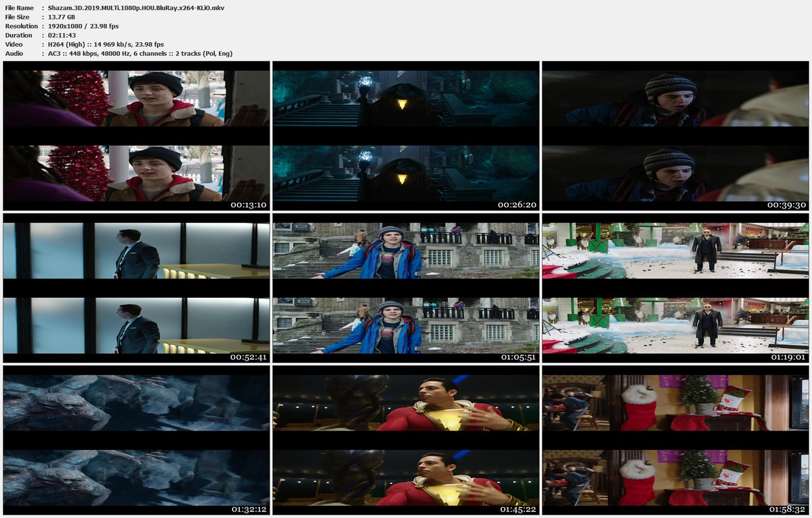Select the thumbnail timestamped 00:52:41

click(136, 288)
